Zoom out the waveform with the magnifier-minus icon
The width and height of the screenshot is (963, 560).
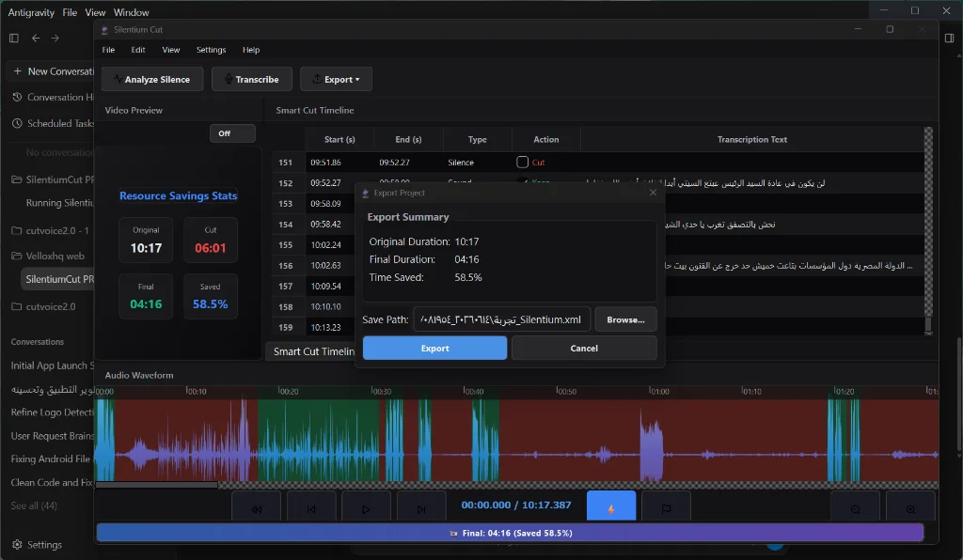click(855, 509)
